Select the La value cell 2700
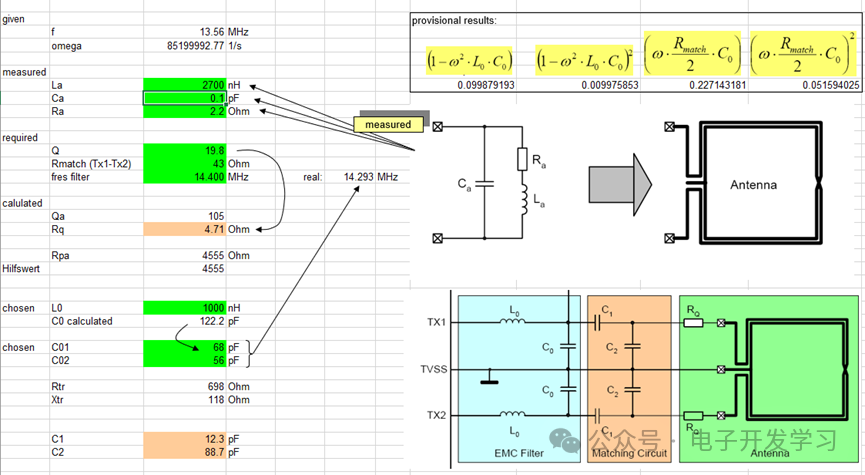The width and height of the screenshot is (865, 475). click(185, 84)
